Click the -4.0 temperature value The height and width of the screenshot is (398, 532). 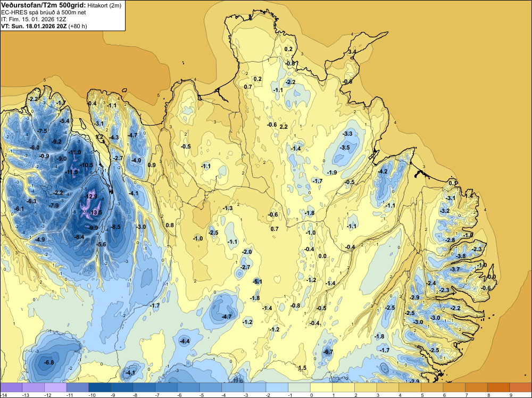[136, 161]
